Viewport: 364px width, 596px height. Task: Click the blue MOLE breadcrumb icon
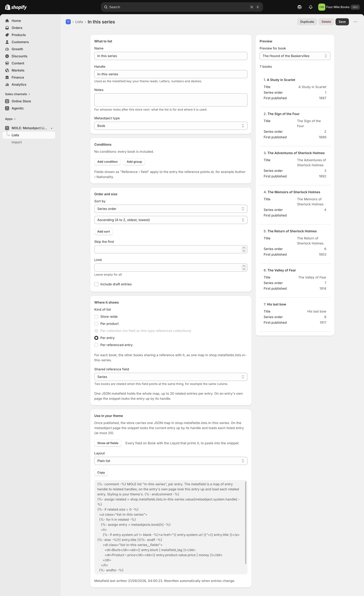(68, 22)
